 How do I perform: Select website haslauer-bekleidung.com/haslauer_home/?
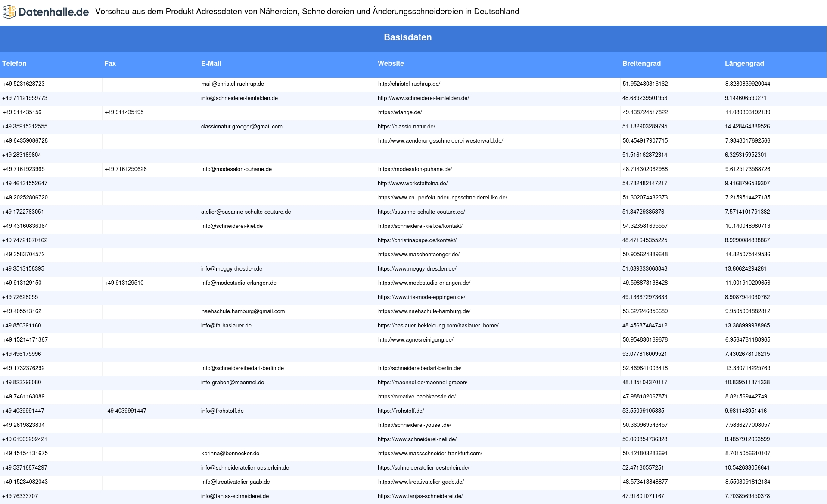point(438,326)
